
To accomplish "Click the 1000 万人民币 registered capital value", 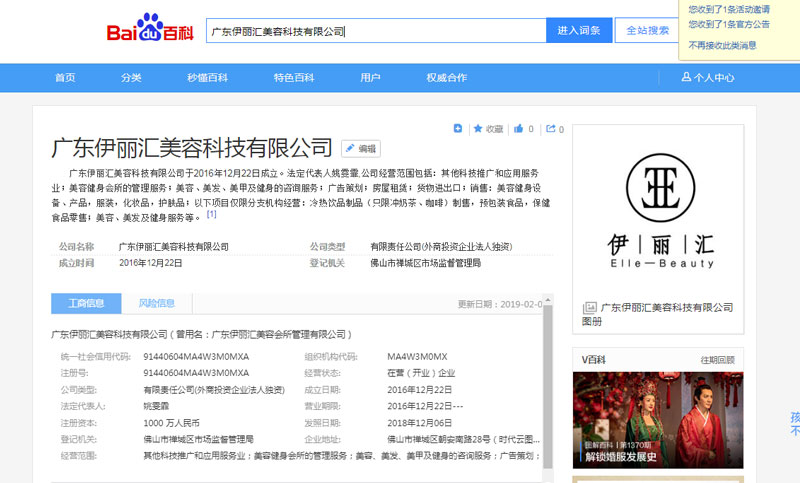I will [171, 423].
